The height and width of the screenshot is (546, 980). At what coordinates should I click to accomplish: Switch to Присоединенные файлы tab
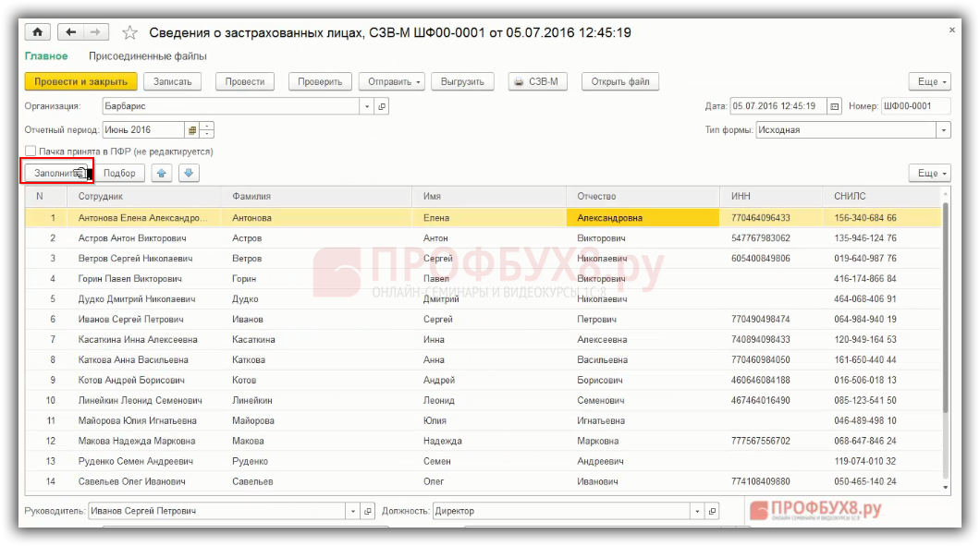[x=153, y=56]
